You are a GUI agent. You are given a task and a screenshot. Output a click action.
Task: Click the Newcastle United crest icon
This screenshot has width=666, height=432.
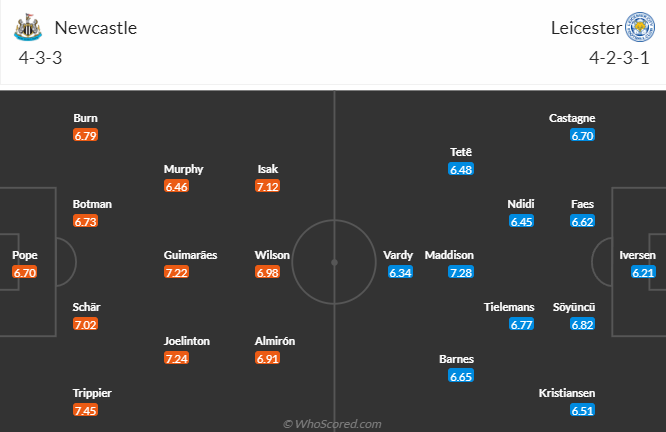[x=28, y=27]
